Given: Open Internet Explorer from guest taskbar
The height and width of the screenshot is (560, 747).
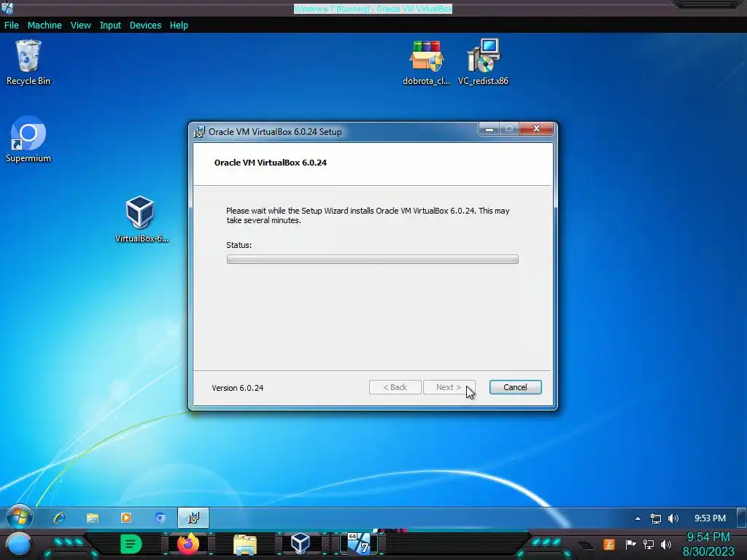Looking at the screenshot, I should pyautogui.click(x=60, y=518).
